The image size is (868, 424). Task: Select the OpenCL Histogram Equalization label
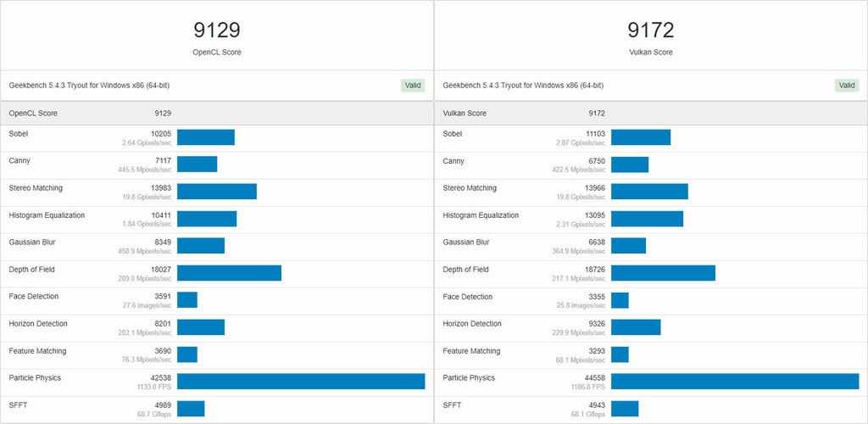click(x=47, y=215)
